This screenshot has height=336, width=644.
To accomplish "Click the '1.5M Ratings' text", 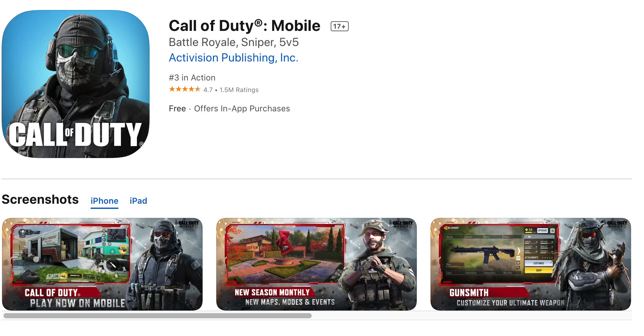I will [x=239, y=90].
